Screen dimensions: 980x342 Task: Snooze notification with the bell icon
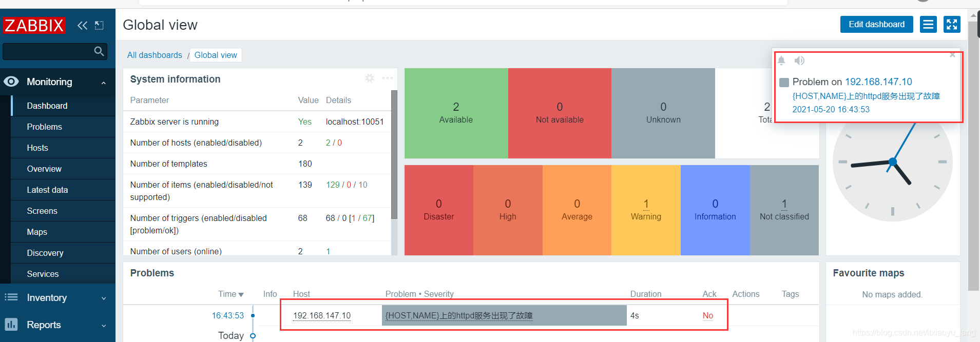[781, 61]
